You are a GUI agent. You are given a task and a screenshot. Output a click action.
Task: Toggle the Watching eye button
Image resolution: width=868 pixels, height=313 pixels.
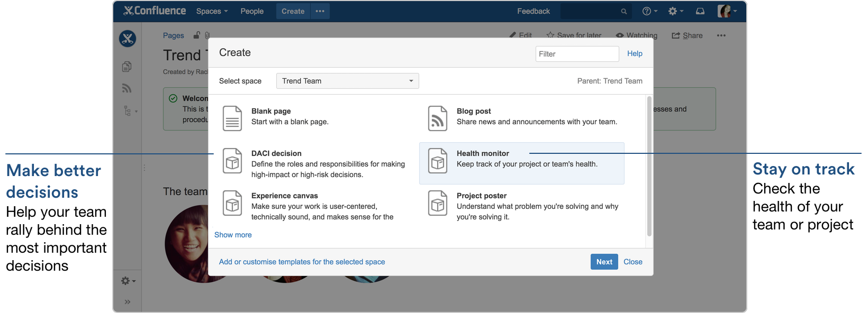636,35
